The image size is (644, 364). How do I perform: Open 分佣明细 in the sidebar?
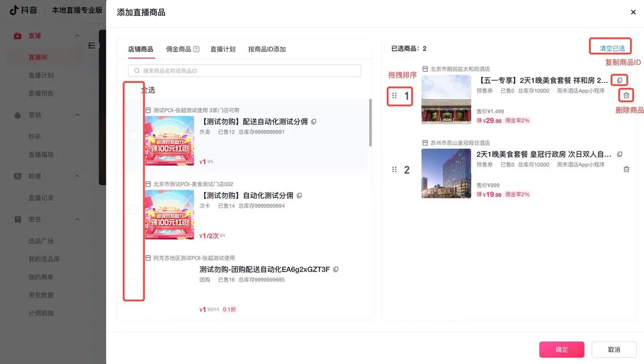point(41,313)
